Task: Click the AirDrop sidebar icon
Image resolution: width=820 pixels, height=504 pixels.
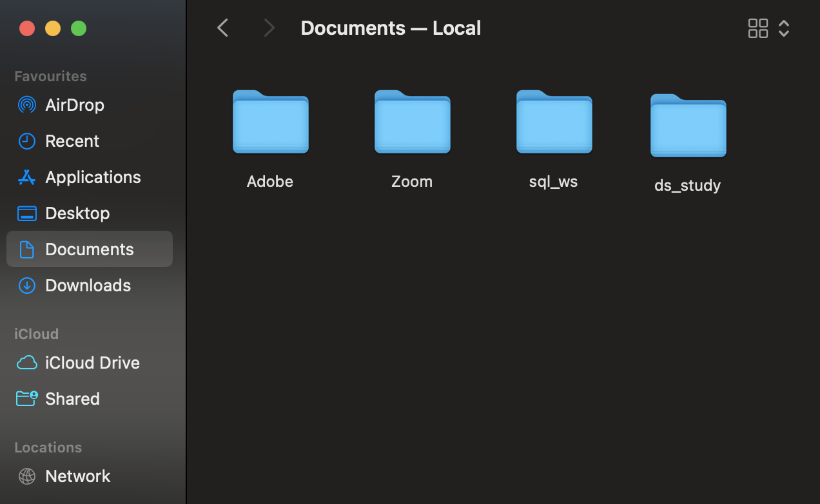Action: [26, 105]
